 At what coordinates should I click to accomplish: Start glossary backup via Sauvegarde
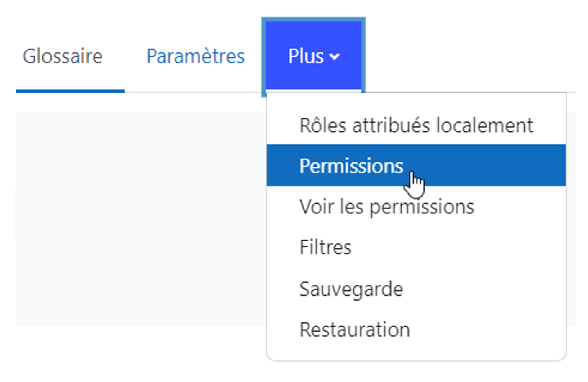351,289
